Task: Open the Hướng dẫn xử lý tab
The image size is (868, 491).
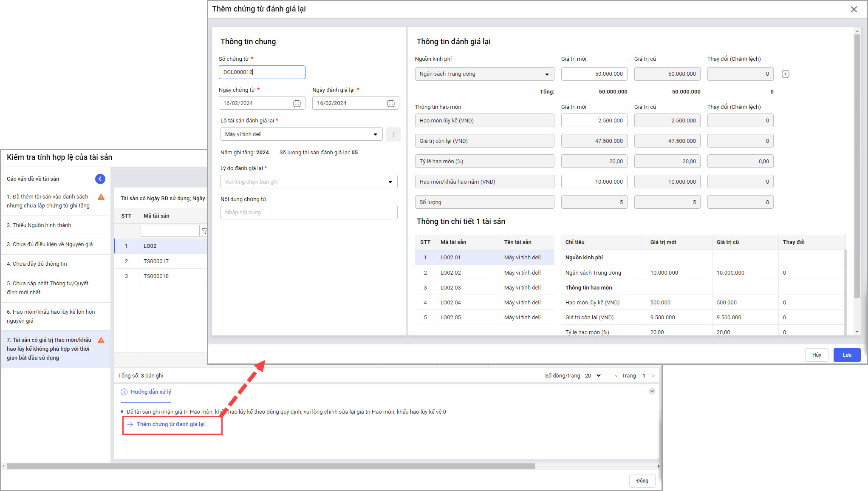Action: tap(150, 392)
